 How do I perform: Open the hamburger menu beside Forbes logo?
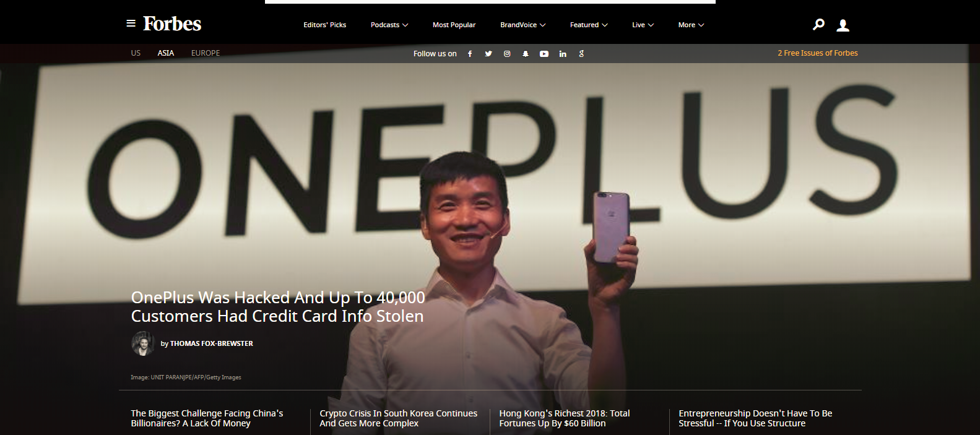click(x=131, y=24)
